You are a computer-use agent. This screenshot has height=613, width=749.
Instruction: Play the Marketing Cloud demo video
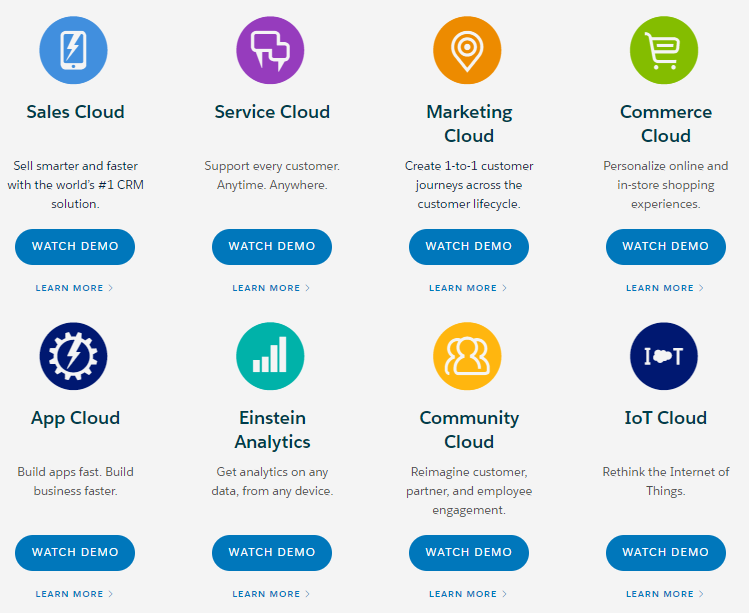[469, 246]
